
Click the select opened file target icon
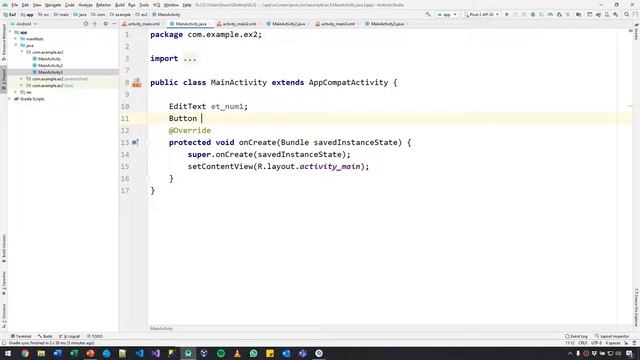click(x=86, y=24)
